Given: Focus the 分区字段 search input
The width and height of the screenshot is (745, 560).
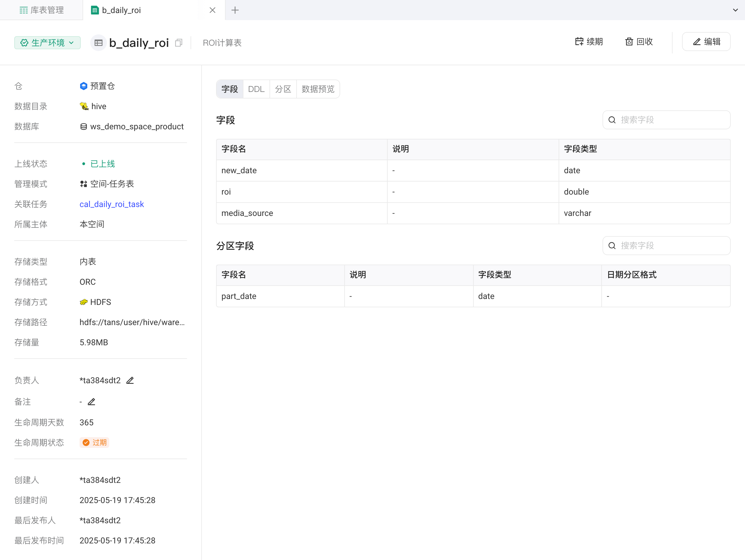Looking at the screenshot, I should (x=666, y=246).
